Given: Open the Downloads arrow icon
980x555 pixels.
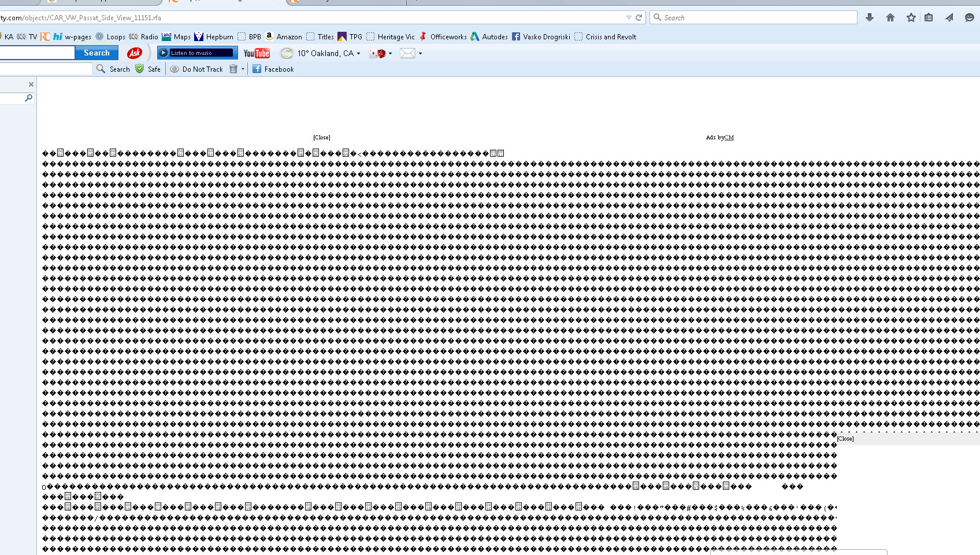Looking at the screenshot, I should pyautogui.click(x=870, y=17).
